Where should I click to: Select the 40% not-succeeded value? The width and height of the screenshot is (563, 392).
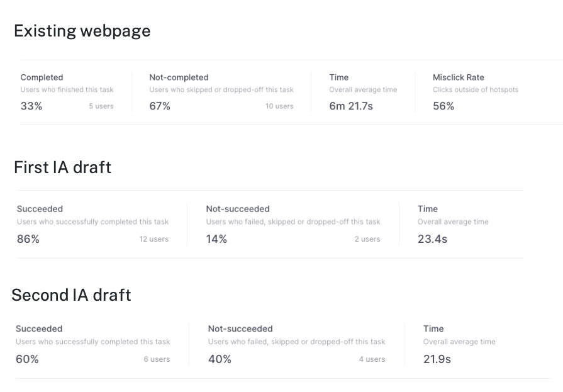click(220, 359)
